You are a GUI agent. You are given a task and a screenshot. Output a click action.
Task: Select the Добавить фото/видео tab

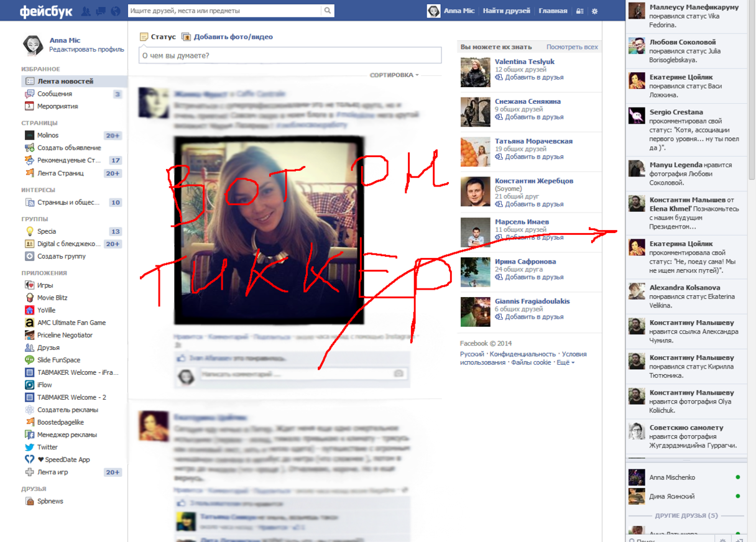(227, 37)
